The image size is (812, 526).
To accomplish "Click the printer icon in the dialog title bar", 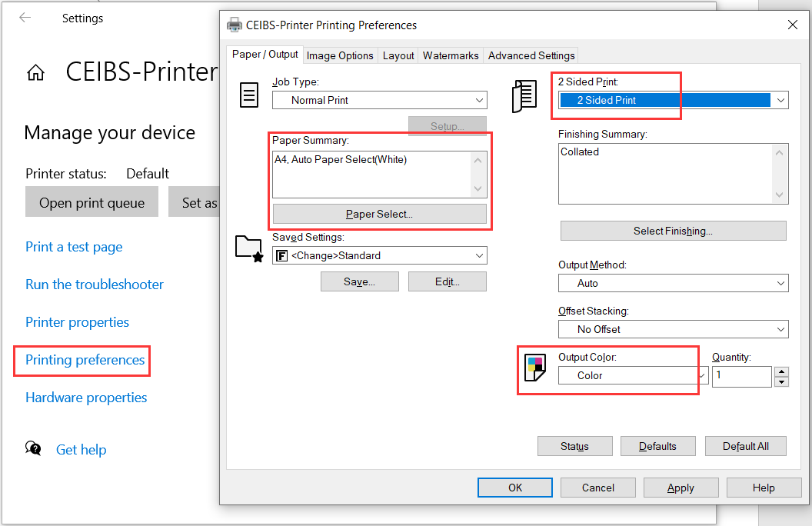I will (x=234, y=25).
